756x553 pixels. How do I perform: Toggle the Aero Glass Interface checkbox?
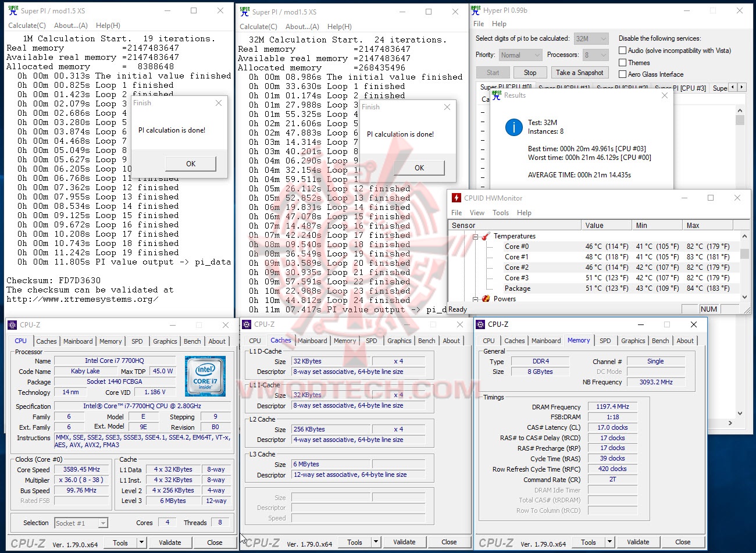623,74
